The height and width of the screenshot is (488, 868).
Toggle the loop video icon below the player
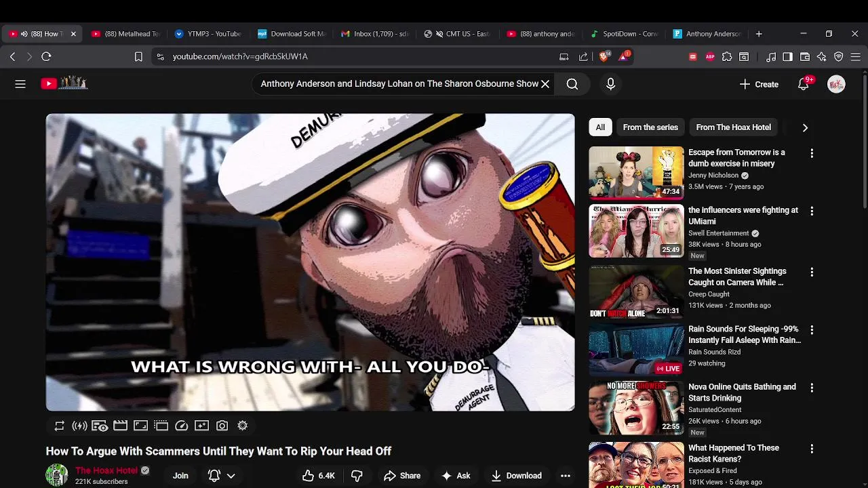click(x=59, y=426)
